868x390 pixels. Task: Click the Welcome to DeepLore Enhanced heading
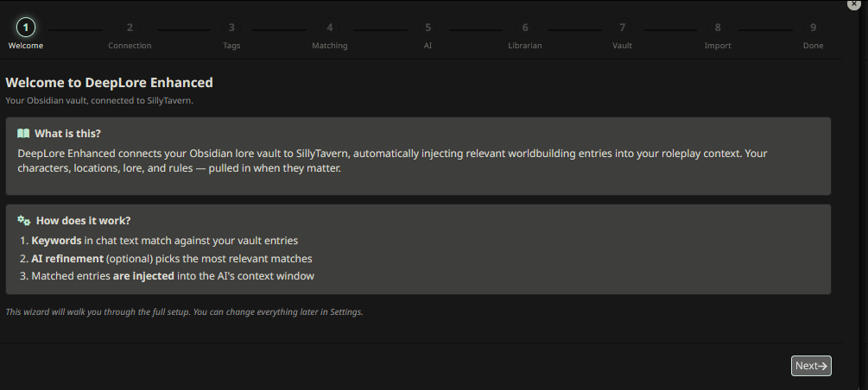point(109,83)
